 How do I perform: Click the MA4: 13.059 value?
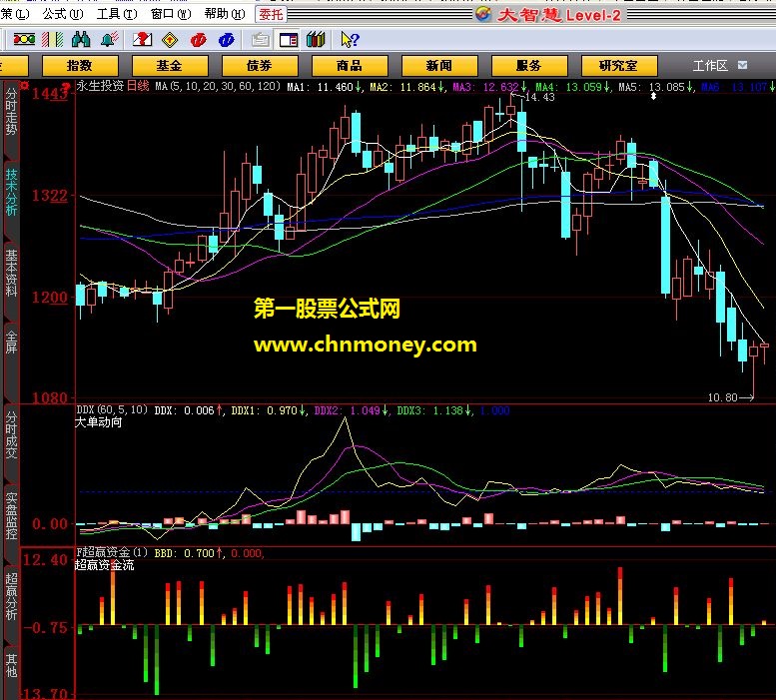572,87
